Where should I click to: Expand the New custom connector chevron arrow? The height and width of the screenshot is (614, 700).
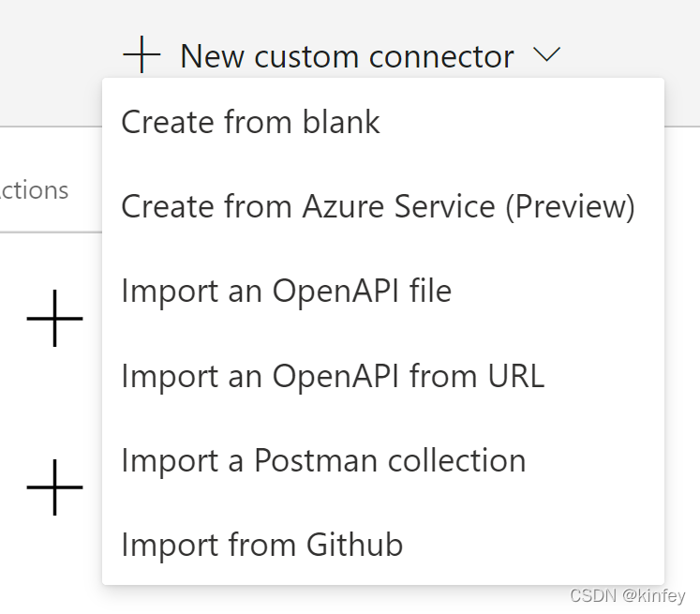(x=546, y=56)
